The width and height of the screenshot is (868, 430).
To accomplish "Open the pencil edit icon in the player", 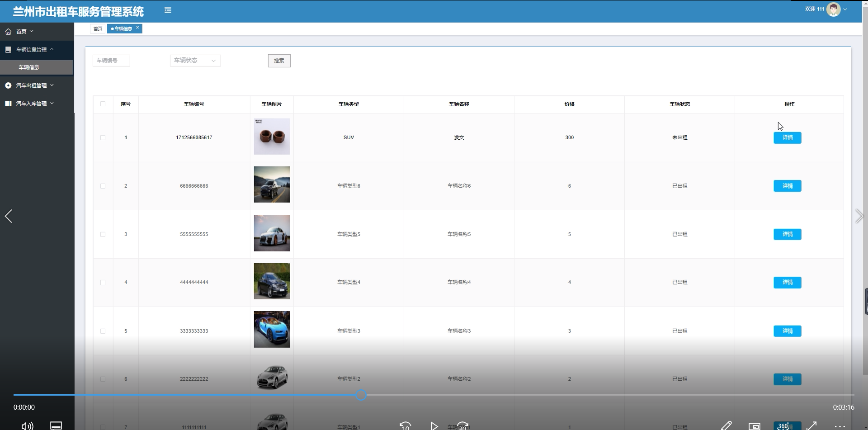I will 726,425.
